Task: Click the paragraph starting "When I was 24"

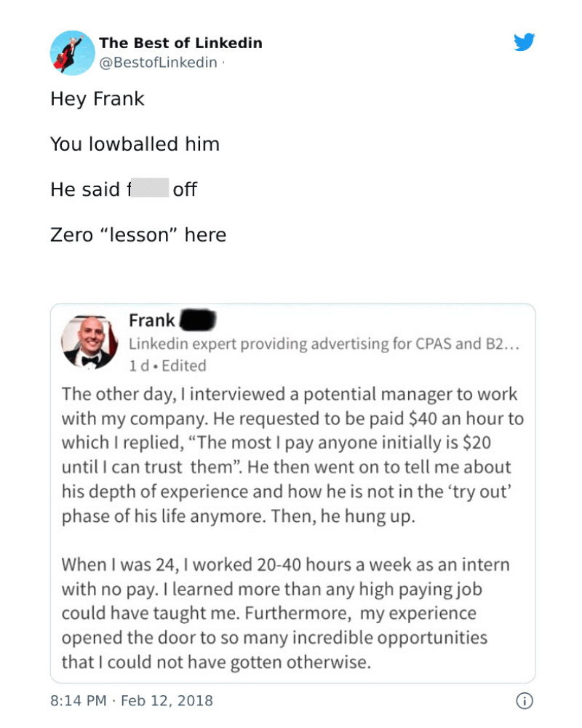Action: click(x=285, y=613)
